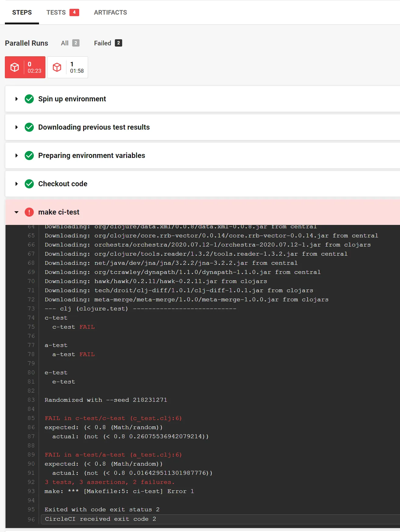Viewport: 400px width, 532px height.
Task: Select the STEPS tab
Action: pos(22,12)
